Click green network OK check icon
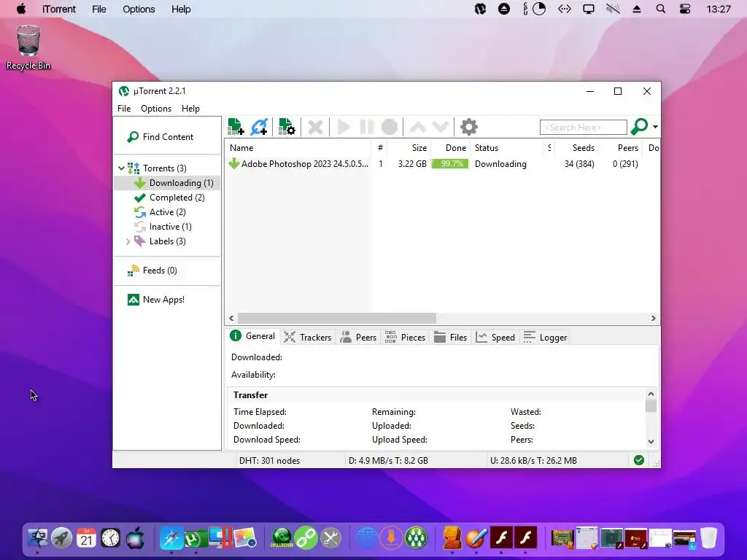Viewport: 747px width, 560px height. click(639, 460)
